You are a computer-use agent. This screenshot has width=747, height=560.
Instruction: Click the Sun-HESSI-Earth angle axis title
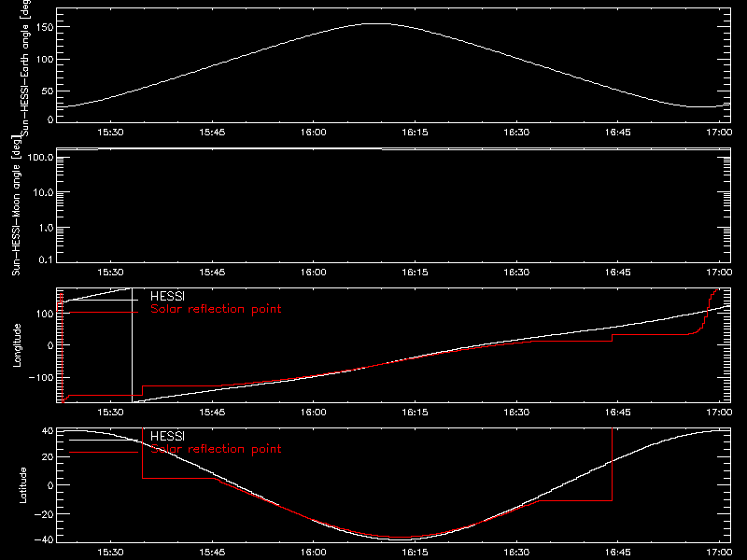pyautogui.click(x=26, y=67)
